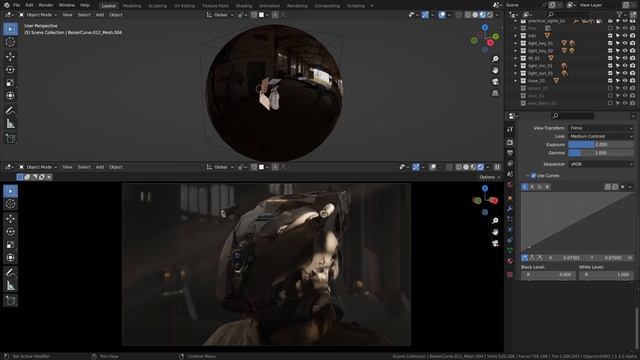Switch top viewport to rendered shading
The width and height of the screenshot is (640, 360).
point(490,15)
